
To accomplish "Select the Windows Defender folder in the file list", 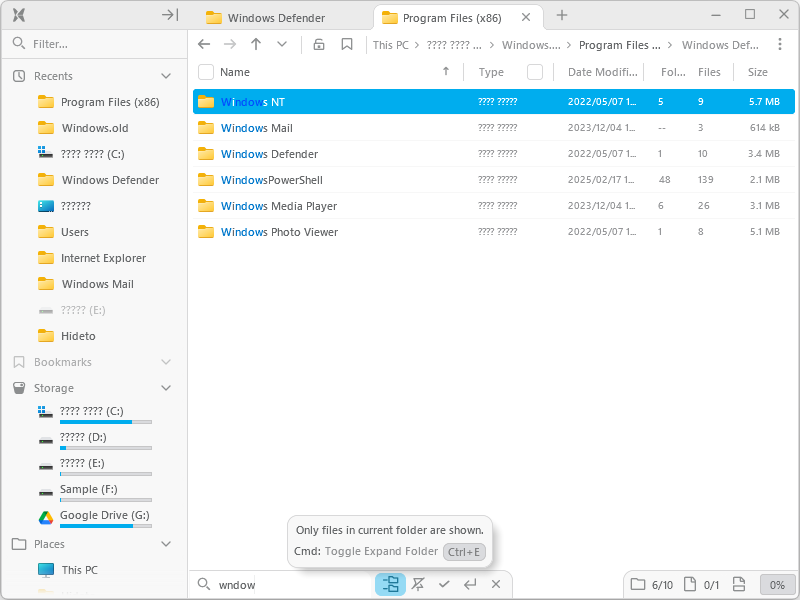I will 493,154.
